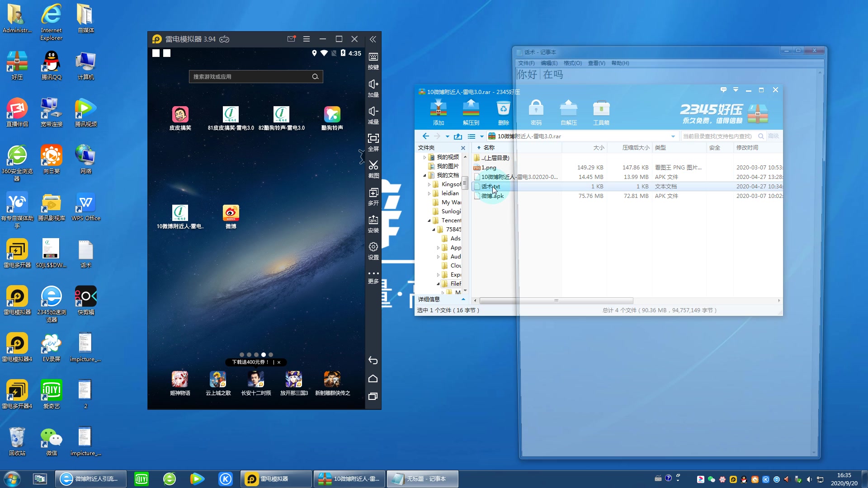Select the ..(上层目录) parent directory row
Screen dimensions: 868x488
[x=627, y=158]
